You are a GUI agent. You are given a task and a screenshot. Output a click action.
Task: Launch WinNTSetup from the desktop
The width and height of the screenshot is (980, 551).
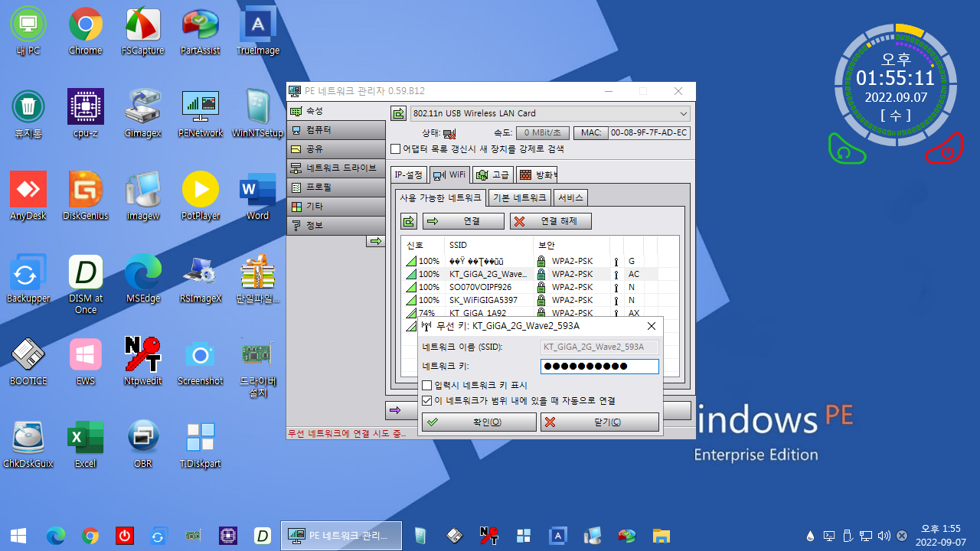pos(258,114)
